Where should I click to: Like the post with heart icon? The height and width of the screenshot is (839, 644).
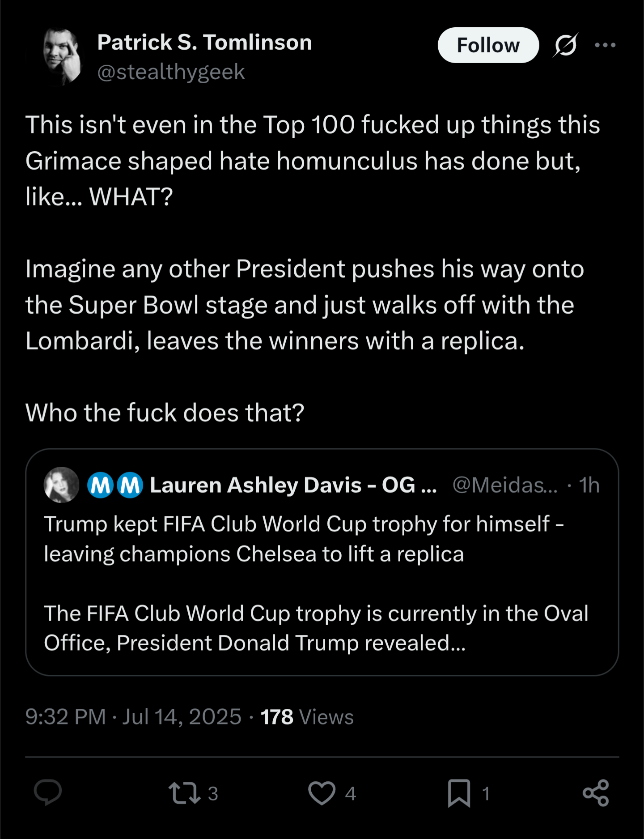tap(322, 792)
